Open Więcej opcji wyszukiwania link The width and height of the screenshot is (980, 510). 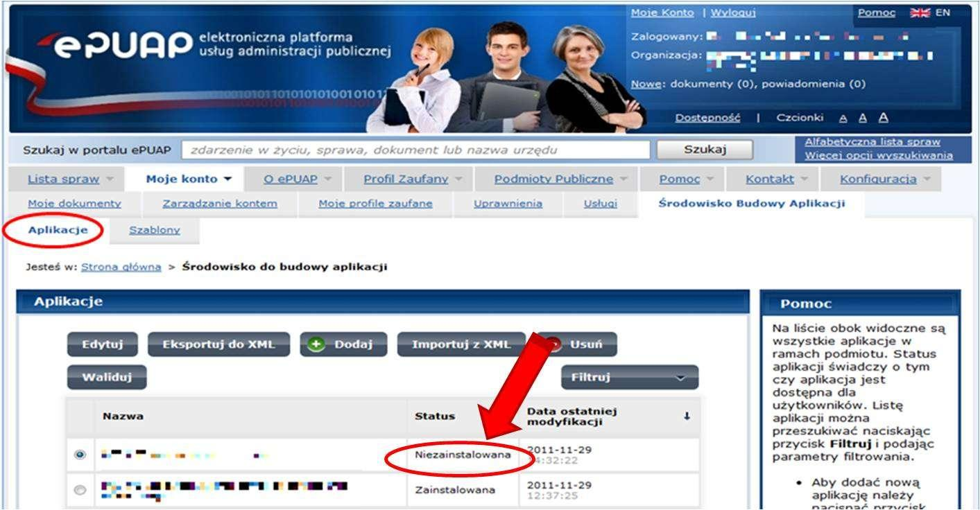point(879,156)
